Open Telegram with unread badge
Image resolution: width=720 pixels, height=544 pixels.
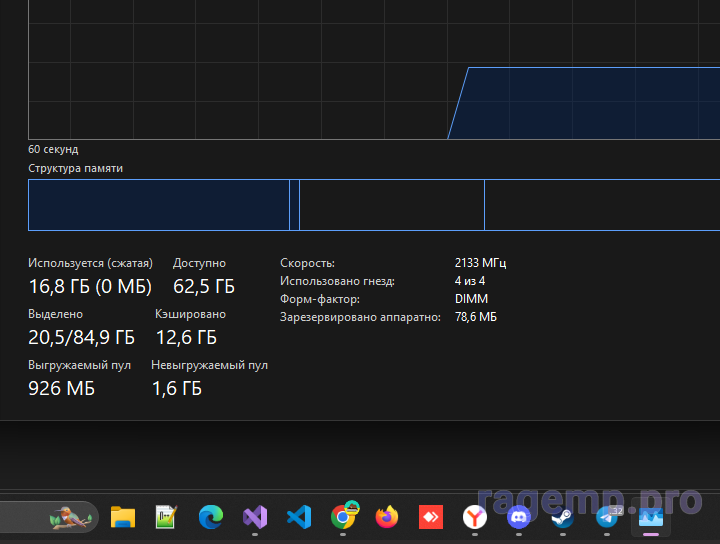[x=607, y=517]
